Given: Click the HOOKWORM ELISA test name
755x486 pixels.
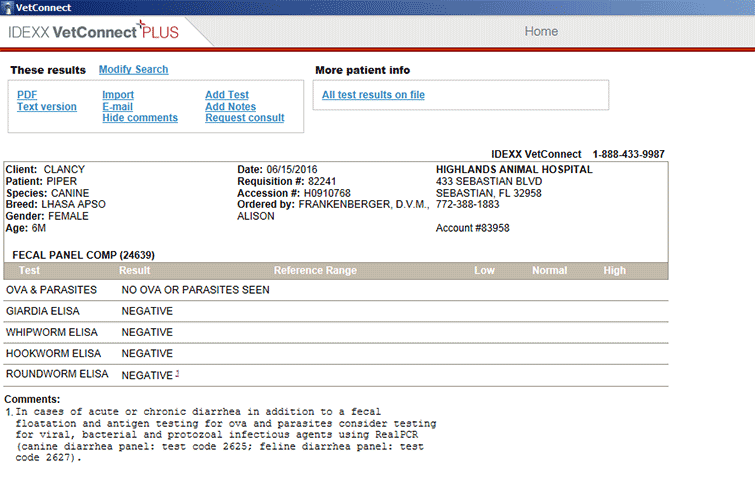Looking at the screenshot, I should 53,354.
